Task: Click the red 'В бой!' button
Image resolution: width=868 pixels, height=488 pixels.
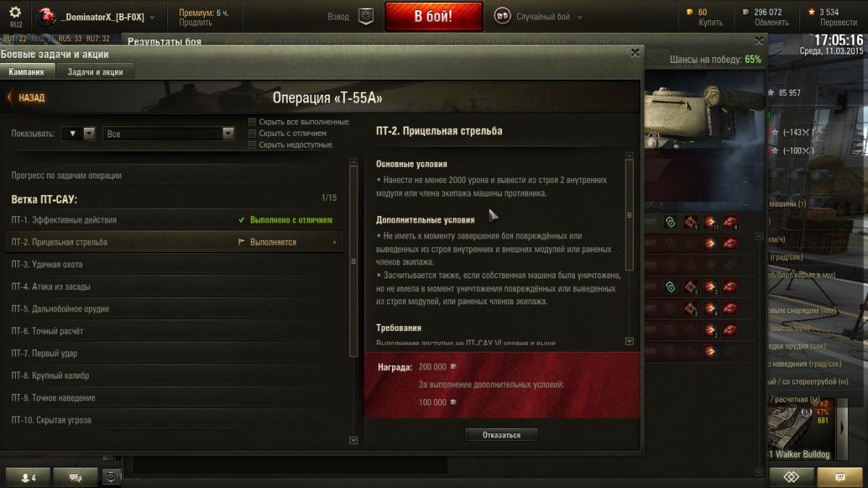Action: [433, 17]
